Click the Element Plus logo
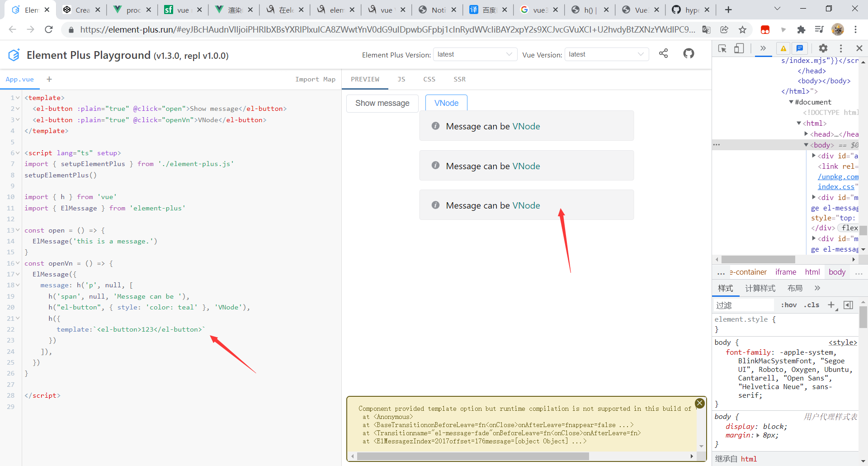 (14, 55)
